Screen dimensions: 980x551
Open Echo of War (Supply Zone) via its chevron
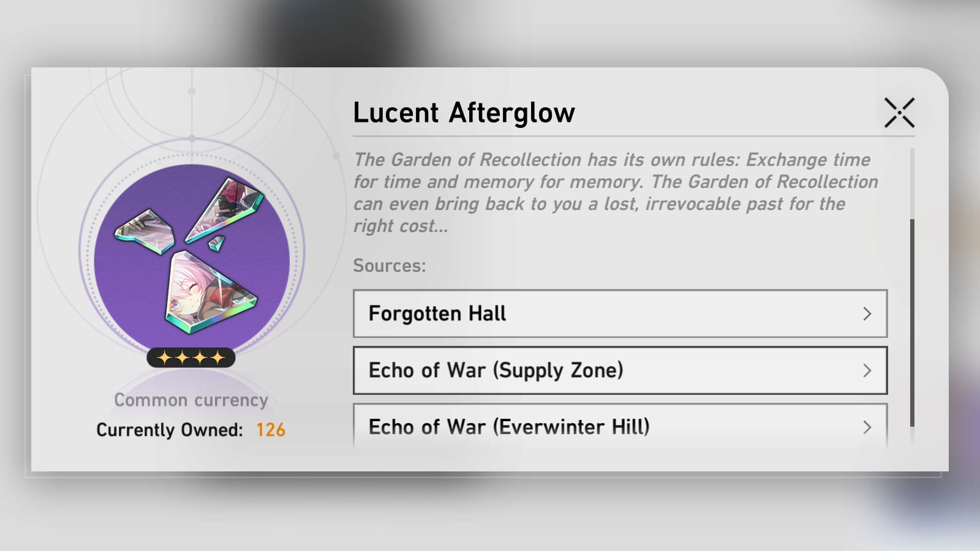click(x=868, y=370)
